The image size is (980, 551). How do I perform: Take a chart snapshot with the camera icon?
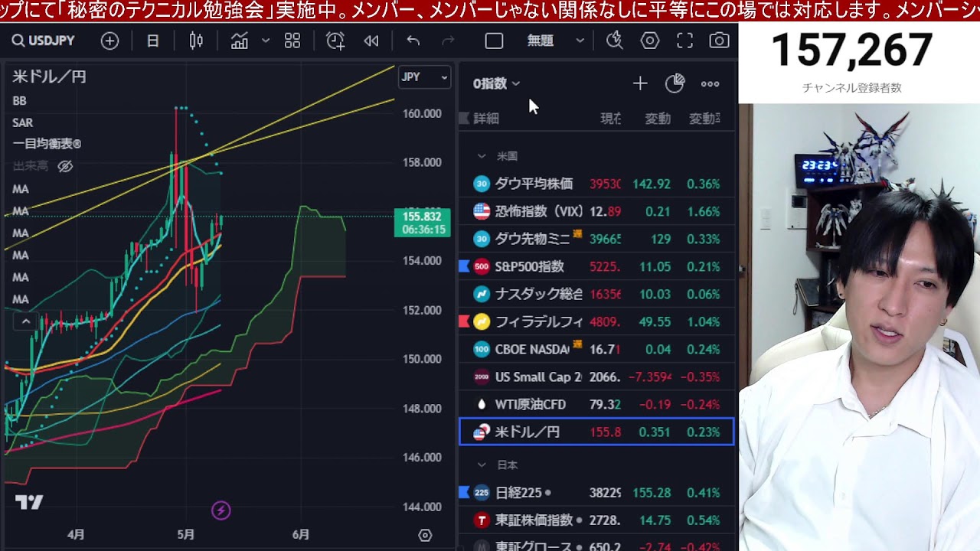coord(718,41)
